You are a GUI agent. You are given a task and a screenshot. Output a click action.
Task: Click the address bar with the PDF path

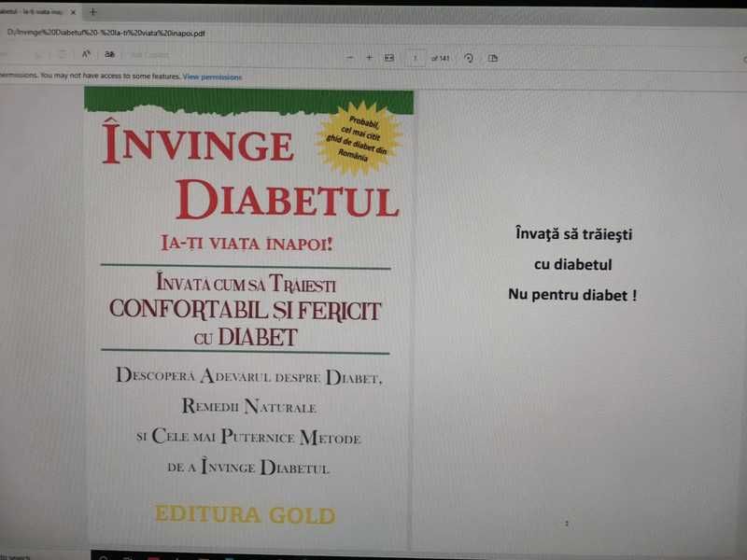click(x=106, y=34)
